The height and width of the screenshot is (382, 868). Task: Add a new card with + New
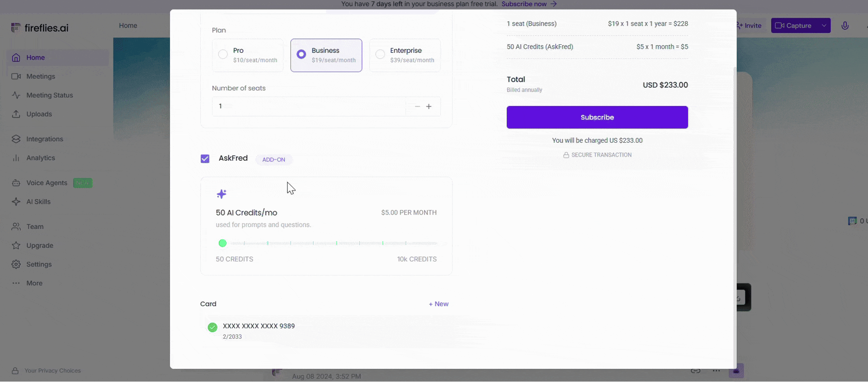(439, 304)
